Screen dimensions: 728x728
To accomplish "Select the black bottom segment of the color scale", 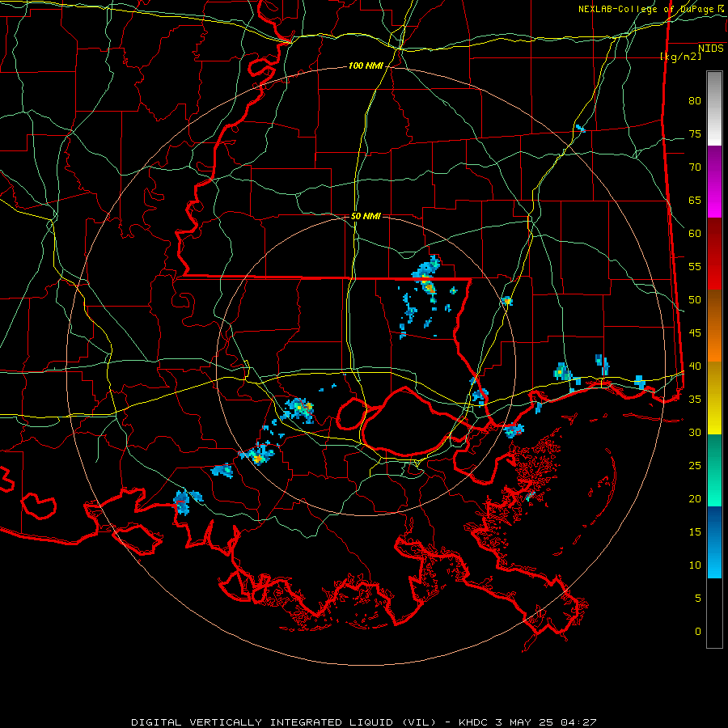I will (714, 613).
